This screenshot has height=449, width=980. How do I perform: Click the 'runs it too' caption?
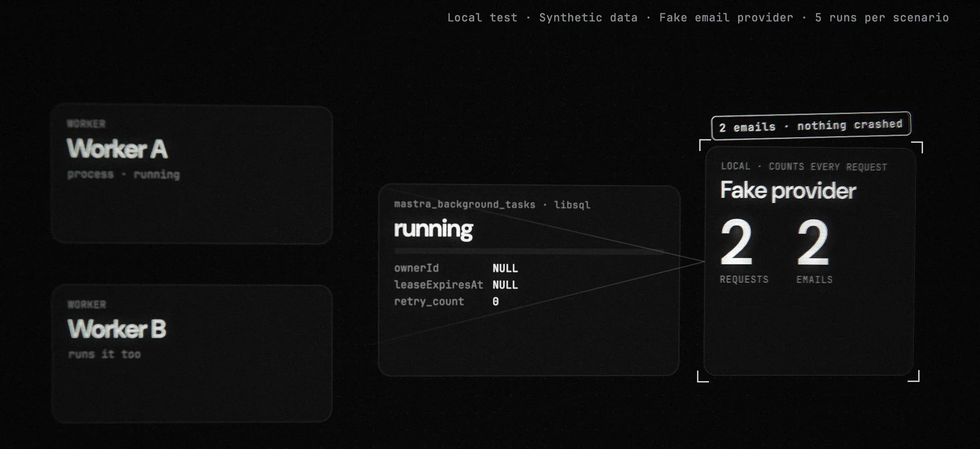pyautogui.click(x=104, y=354)
